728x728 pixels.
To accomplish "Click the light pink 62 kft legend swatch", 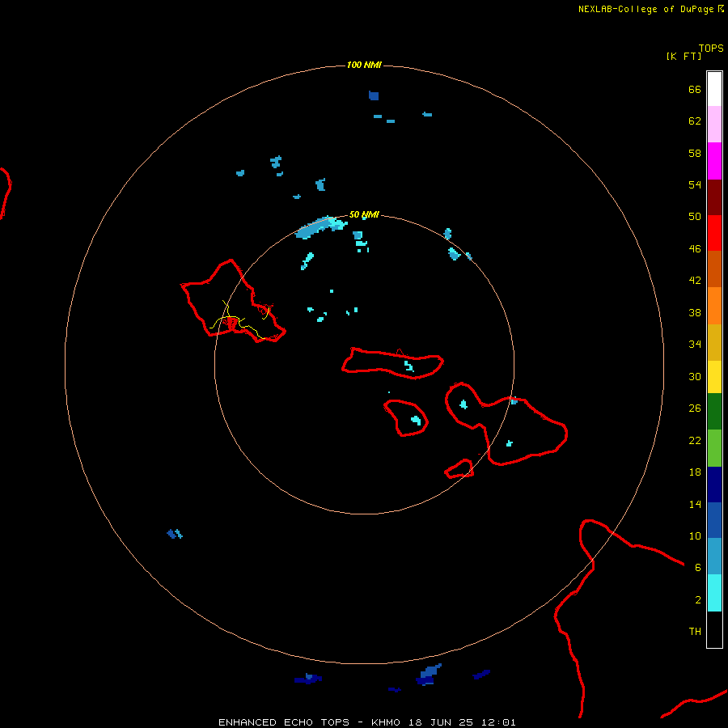I will [x=714, y=125].
